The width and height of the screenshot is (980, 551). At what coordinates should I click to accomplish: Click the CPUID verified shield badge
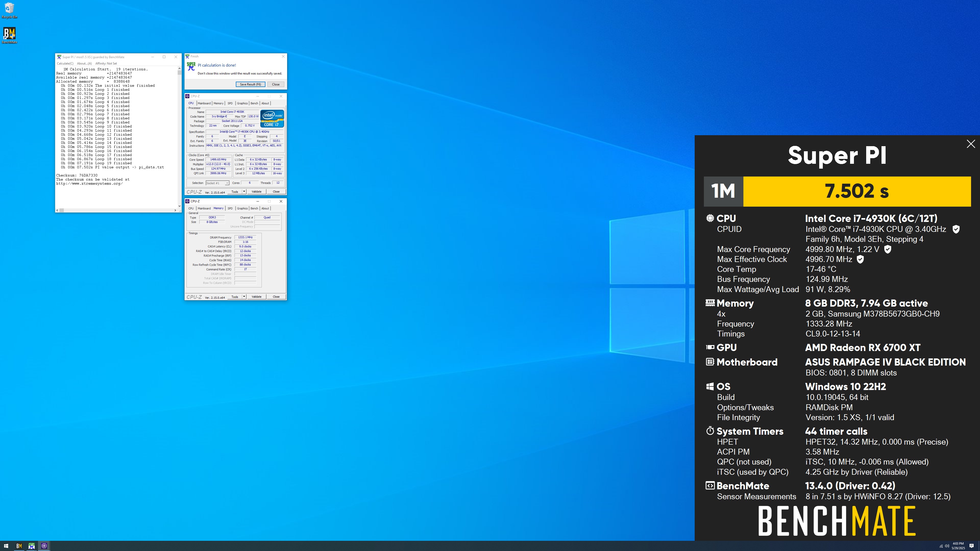coord(956,229)
